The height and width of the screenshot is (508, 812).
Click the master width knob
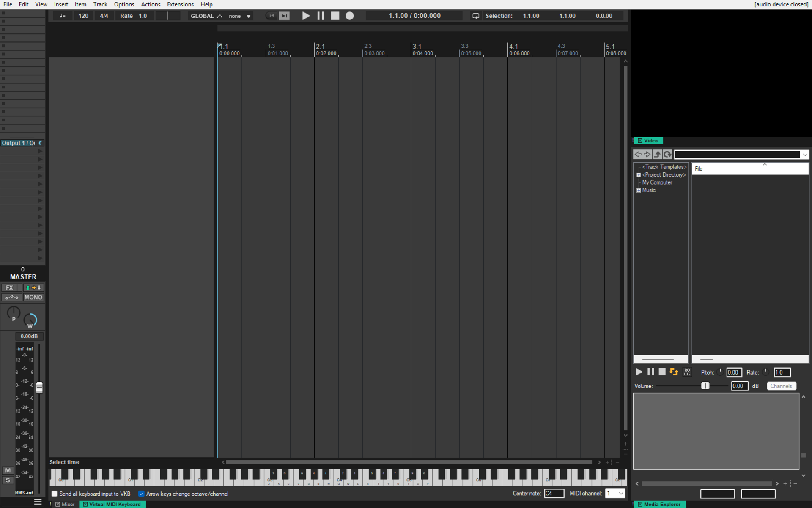(x=30, y=320)
